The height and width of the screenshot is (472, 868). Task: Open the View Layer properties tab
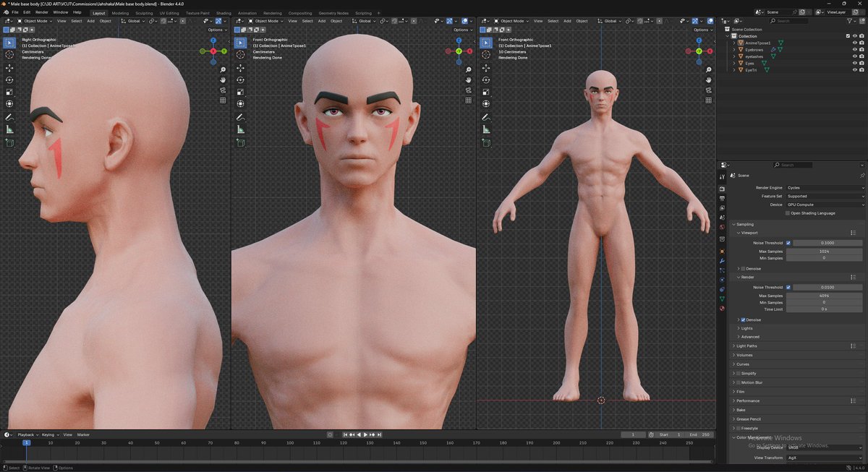click(722, 208)
